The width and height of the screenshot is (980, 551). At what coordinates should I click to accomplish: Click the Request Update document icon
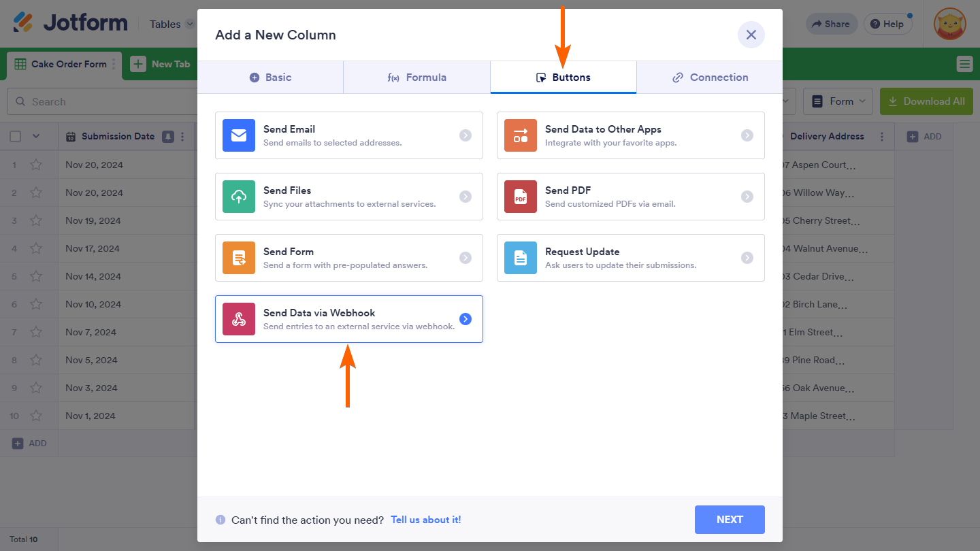click(x=521, y=258)
